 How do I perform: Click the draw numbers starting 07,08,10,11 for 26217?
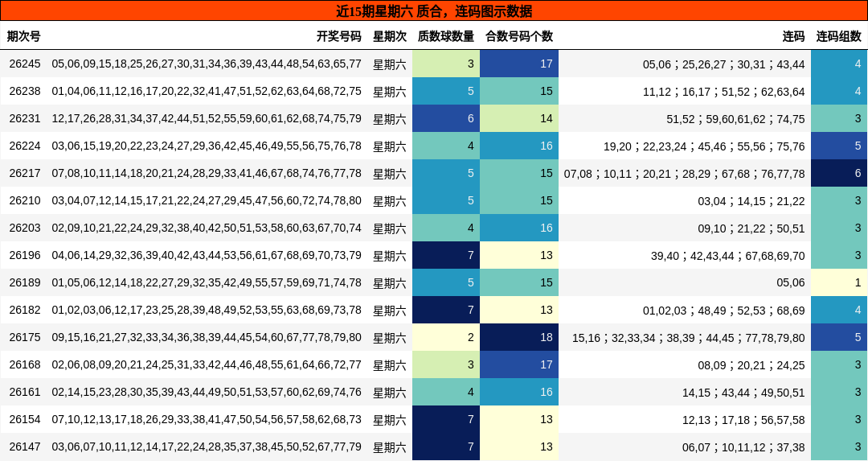coord(207,174)
